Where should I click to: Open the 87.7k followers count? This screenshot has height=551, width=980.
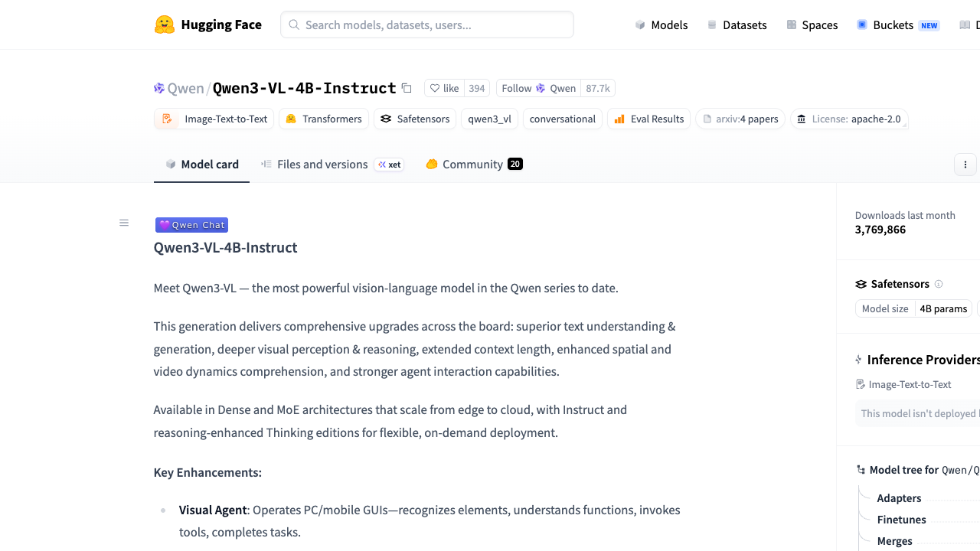pos(598,88)
